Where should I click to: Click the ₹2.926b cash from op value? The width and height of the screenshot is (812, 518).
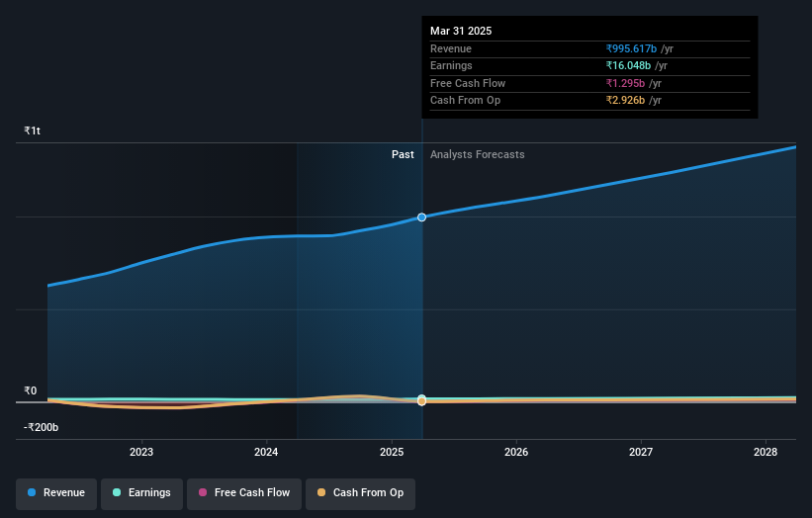(x=625, y=101)
